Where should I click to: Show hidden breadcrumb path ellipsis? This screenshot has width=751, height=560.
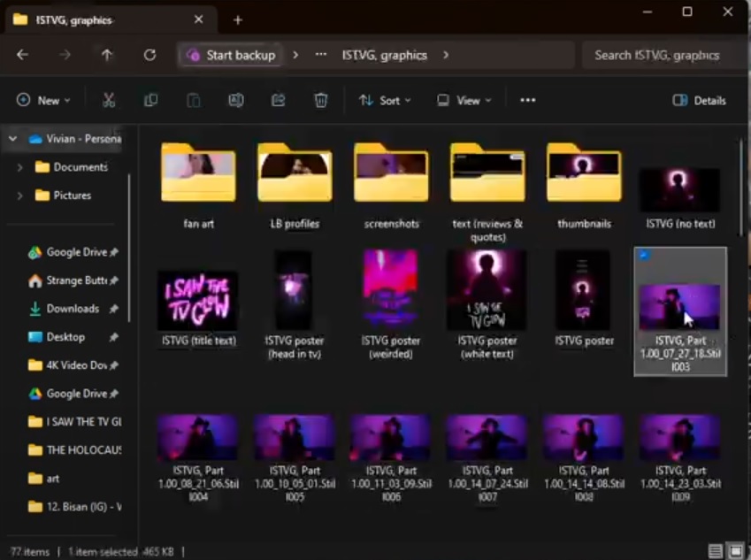321,55
